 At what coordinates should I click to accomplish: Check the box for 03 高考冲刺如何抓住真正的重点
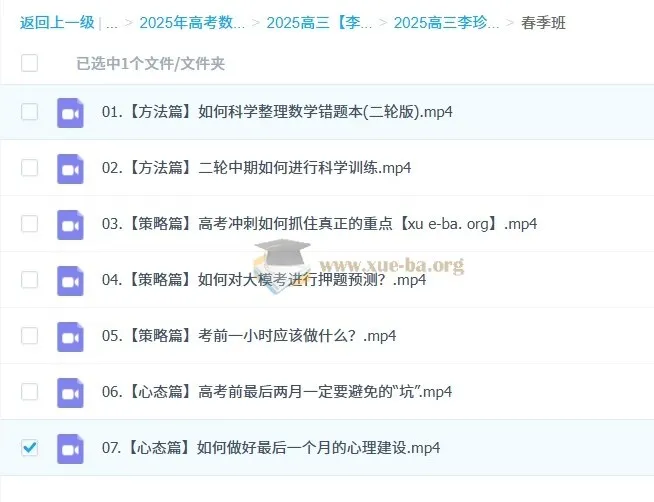coord(30,223)
